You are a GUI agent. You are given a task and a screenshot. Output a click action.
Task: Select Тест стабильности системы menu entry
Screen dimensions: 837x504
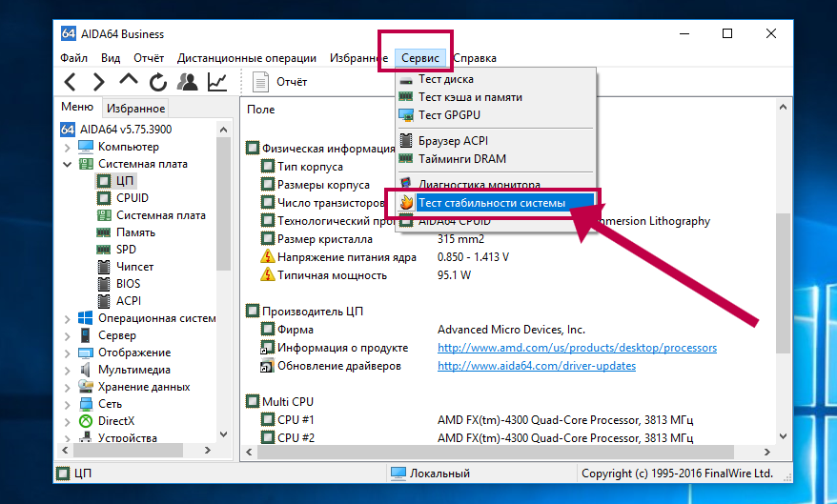tap(492, 203)
